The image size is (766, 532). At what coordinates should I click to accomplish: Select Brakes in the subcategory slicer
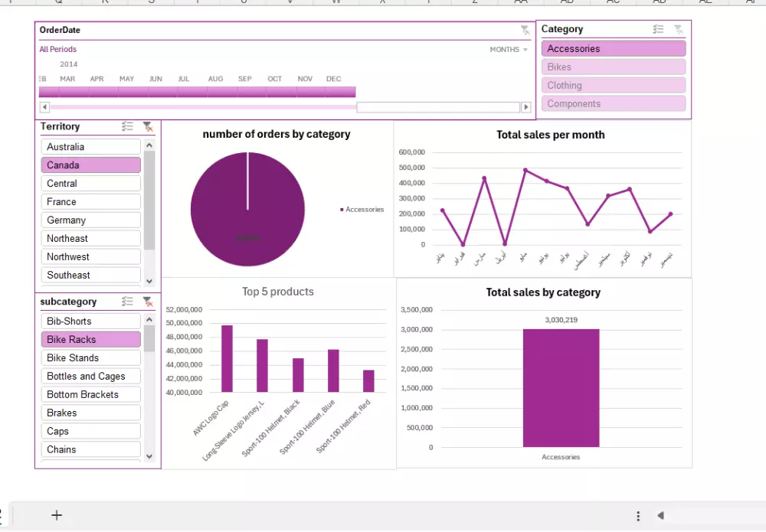click(x=90, y=413)
